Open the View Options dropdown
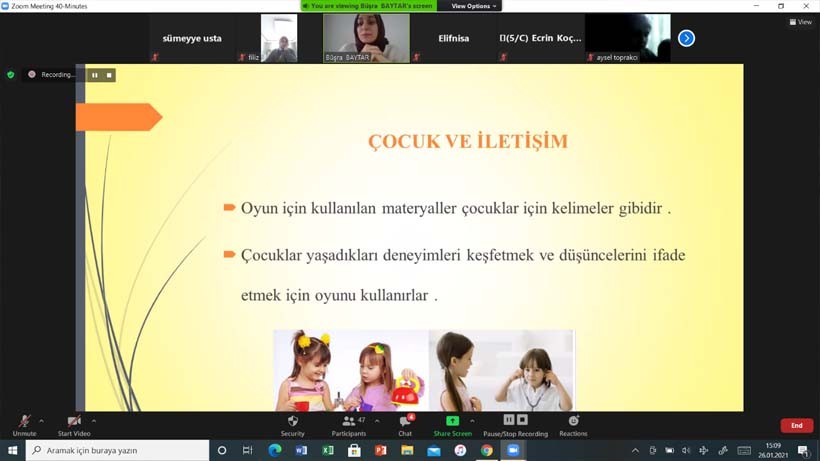The width and height of the screenshot is (820, 461). [473, 6]
